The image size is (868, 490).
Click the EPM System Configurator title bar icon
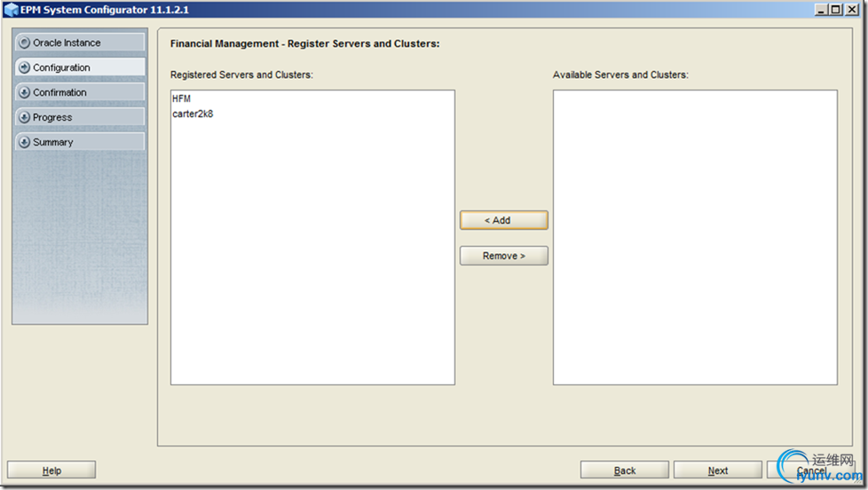coord(11,10)
